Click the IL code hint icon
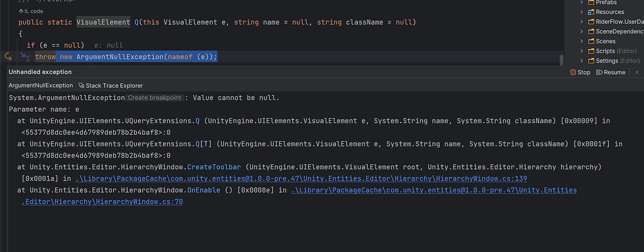644x252 pixels. 21,11
